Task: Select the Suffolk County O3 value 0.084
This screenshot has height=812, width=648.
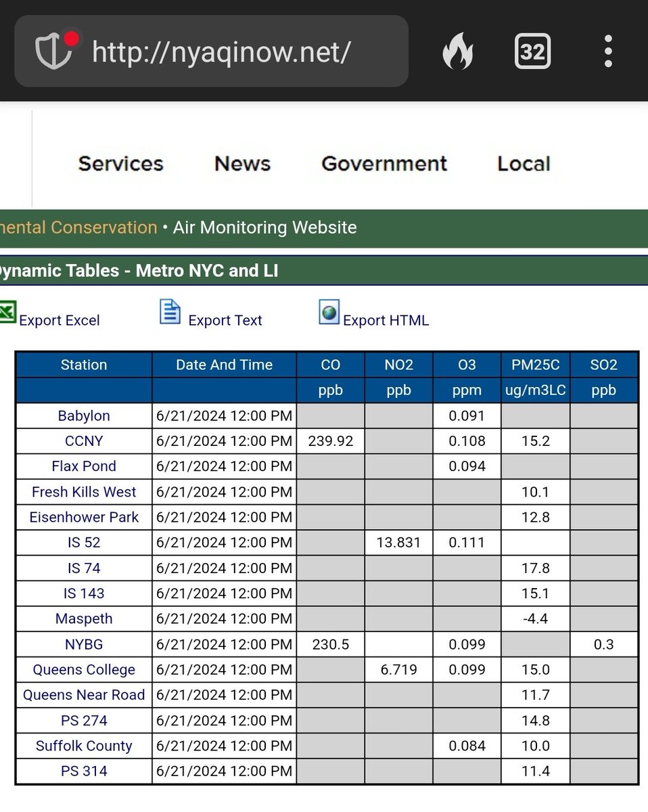Action: click(x=467, y=746)
